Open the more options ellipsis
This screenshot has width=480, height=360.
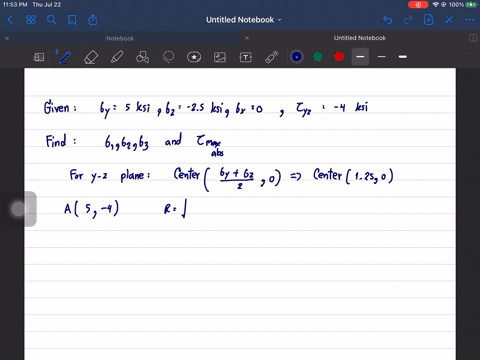tap(470, 20)
